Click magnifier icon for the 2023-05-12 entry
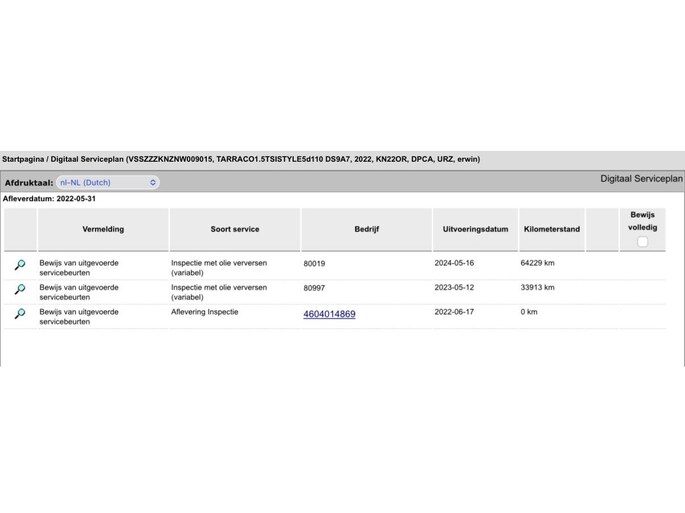Image resolution: width=685 pixels, height=513 pixels. click(19, 290)
